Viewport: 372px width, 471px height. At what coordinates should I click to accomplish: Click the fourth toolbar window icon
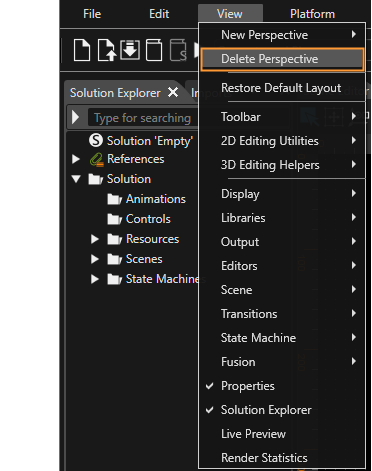[154, 50]
